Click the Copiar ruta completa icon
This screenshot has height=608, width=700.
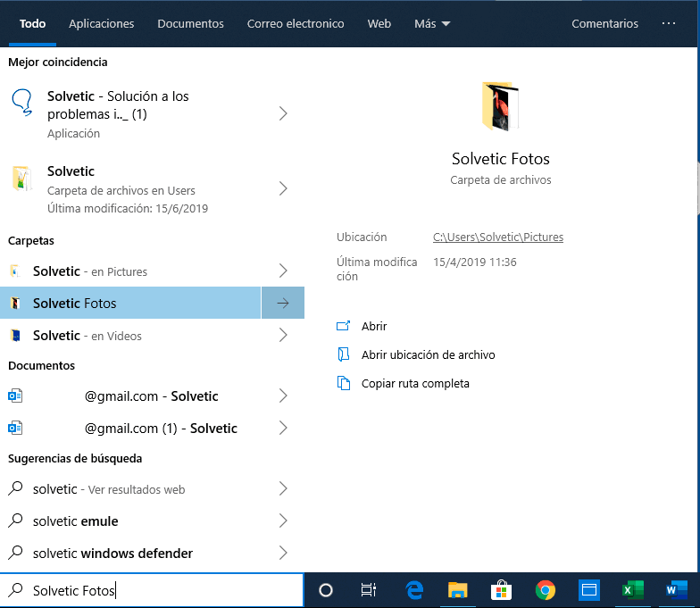tap(343, 383)
